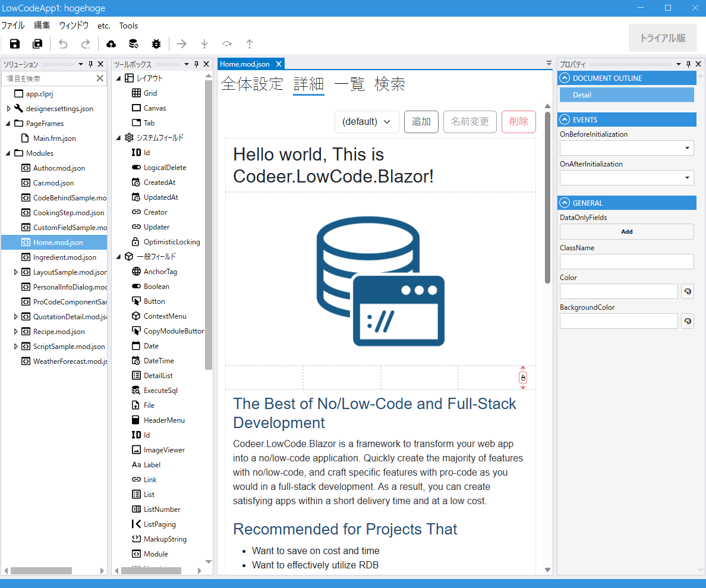
Task: Collapse the PageFrames folder
Action: (8, 124)
